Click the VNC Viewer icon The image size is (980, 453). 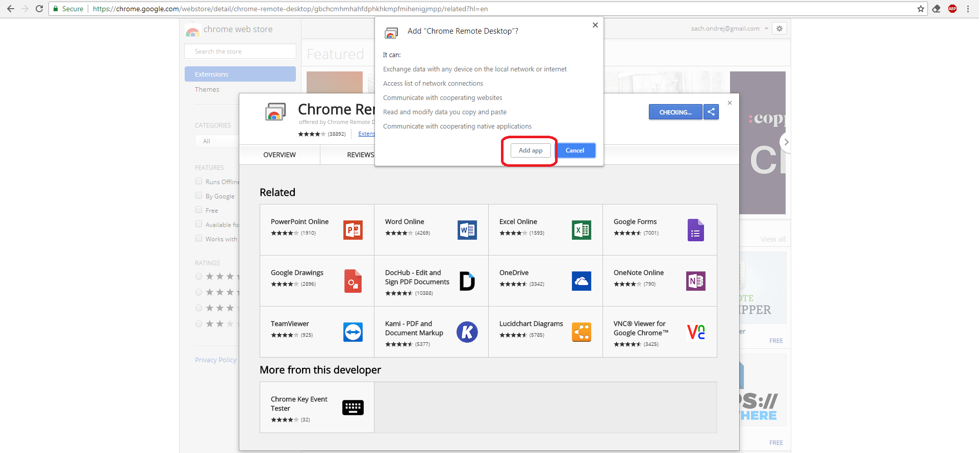(x=695, y=332)
